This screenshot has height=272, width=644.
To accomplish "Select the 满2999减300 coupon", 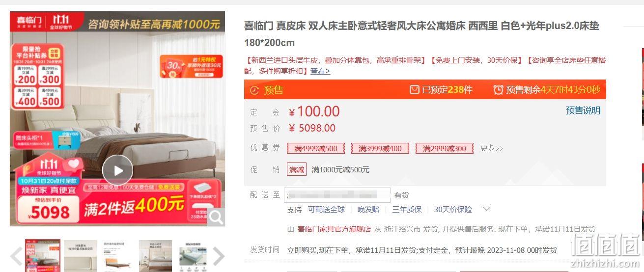I will pos(445,148).
